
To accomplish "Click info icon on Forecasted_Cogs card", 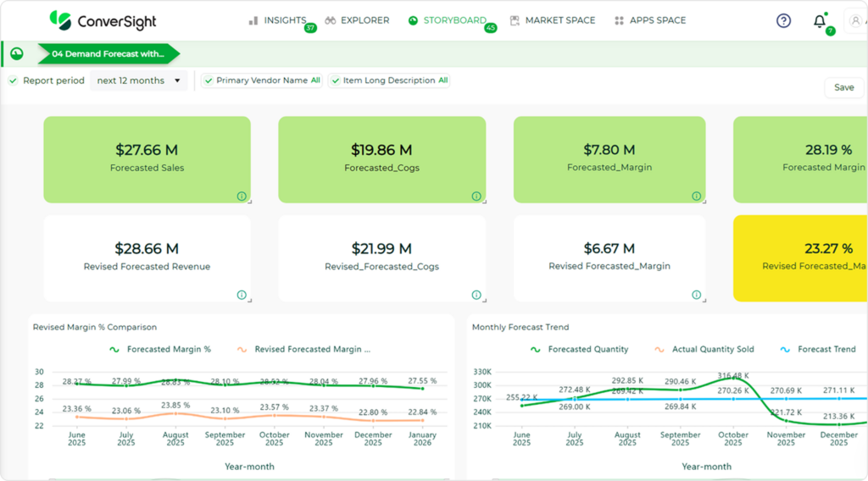I will pyautogui.click(x=476, y=196).
